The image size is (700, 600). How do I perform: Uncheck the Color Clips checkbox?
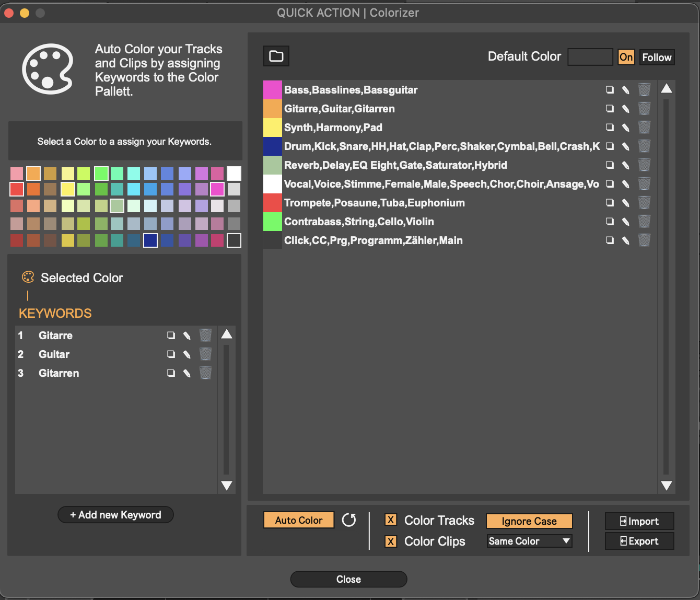[x=391, y=541]
